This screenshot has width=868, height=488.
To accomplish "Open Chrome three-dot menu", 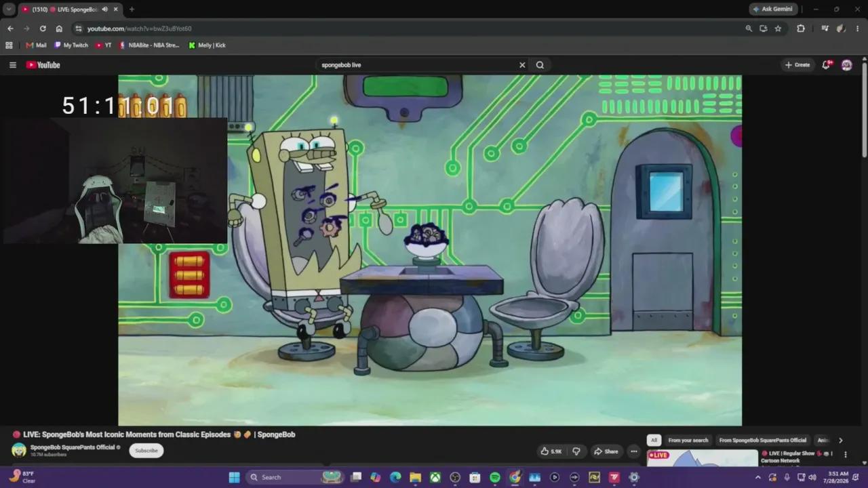I will (857, 28).
